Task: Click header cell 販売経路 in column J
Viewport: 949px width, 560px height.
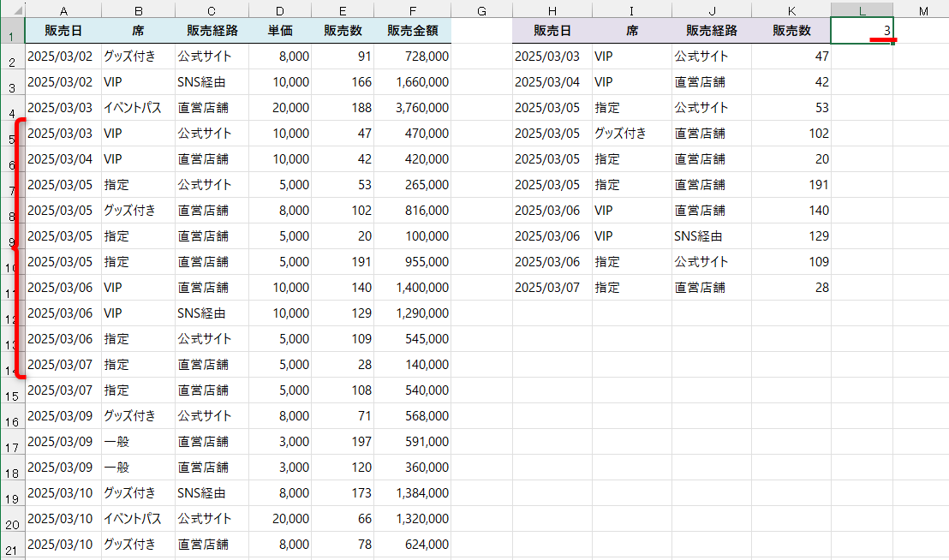Action: coord(712,31)
